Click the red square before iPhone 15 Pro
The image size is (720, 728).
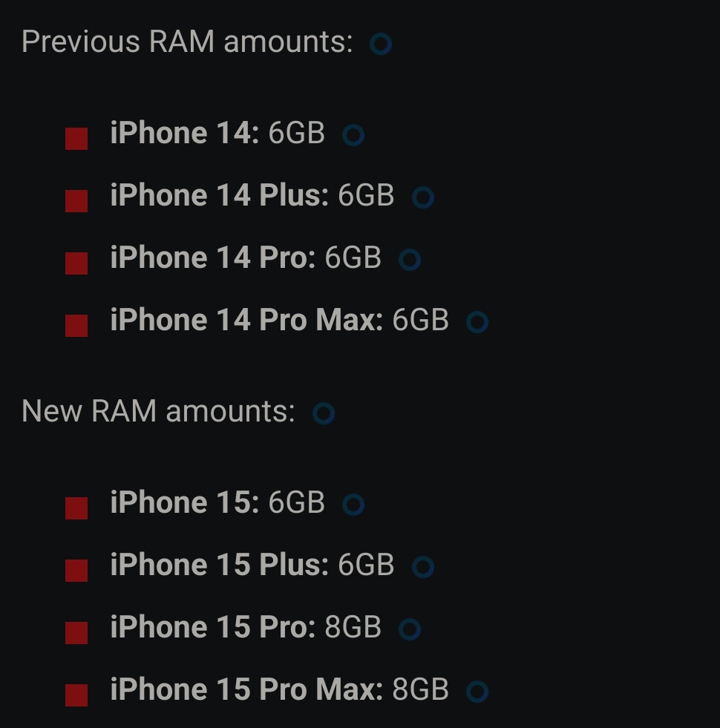76,633
